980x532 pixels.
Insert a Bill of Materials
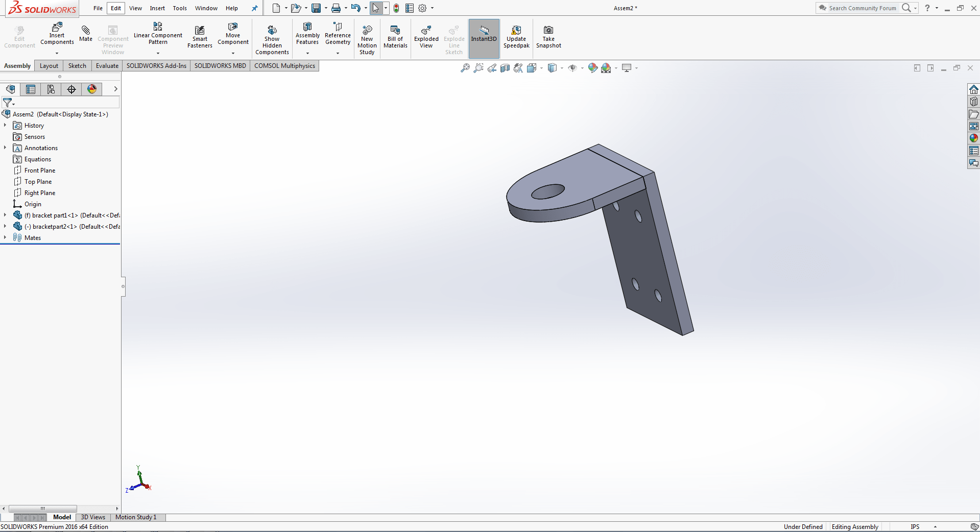pyautogui.click(x=395, y=37)
